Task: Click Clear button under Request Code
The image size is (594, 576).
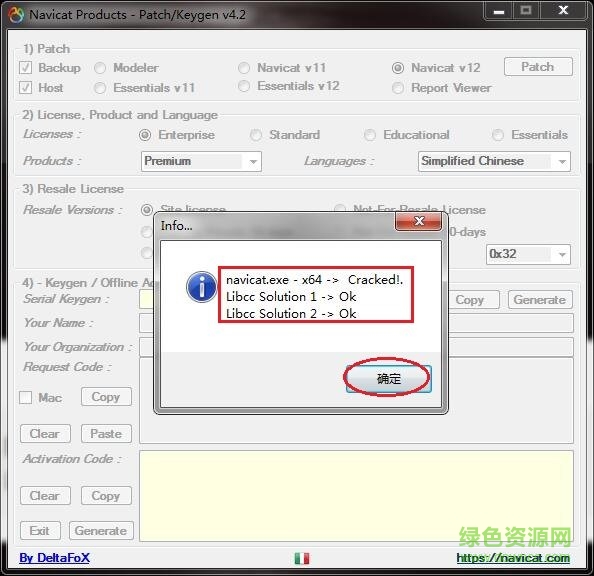Action: pyautogui.click(x=45, y=434)
